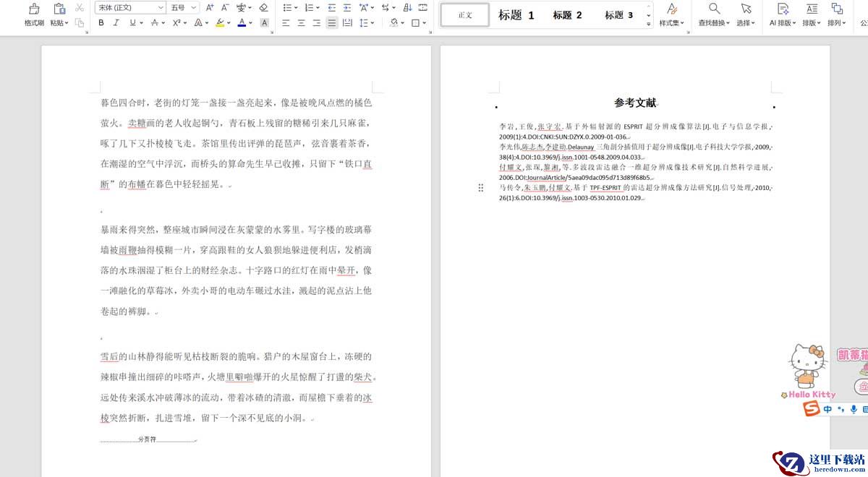Open highlight color dropdown arrow
Viewport: 868px width, 477px height.
click(228, 22)
